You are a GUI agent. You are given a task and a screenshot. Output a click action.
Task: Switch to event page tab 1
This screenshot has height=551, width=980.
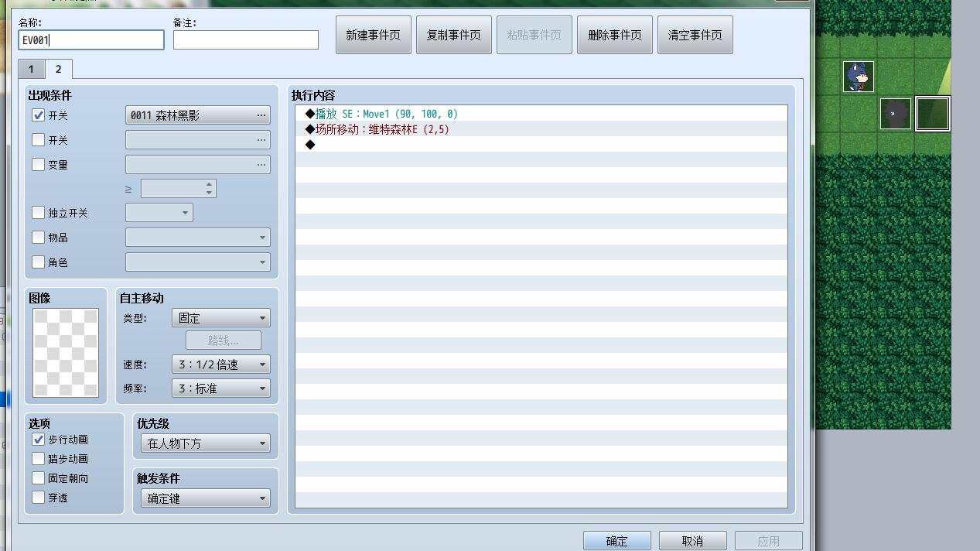point(31,69)
